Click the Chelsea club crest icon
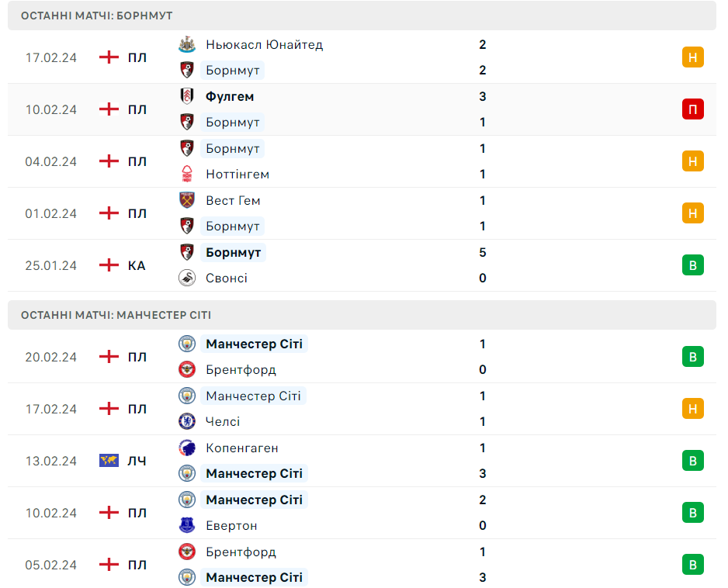The width and height of the screenshot is (728, 588). (x=186, y=421)
